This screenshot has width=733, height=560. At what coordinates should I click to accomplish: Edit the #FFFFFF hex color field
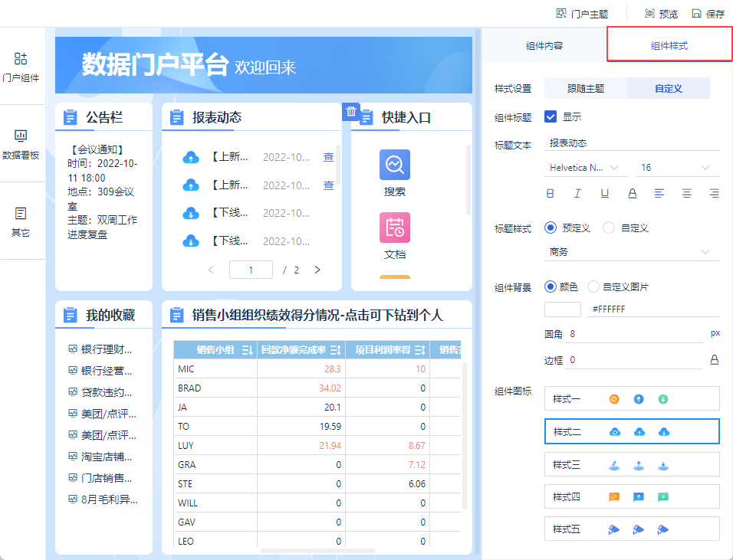click(652, 309)
